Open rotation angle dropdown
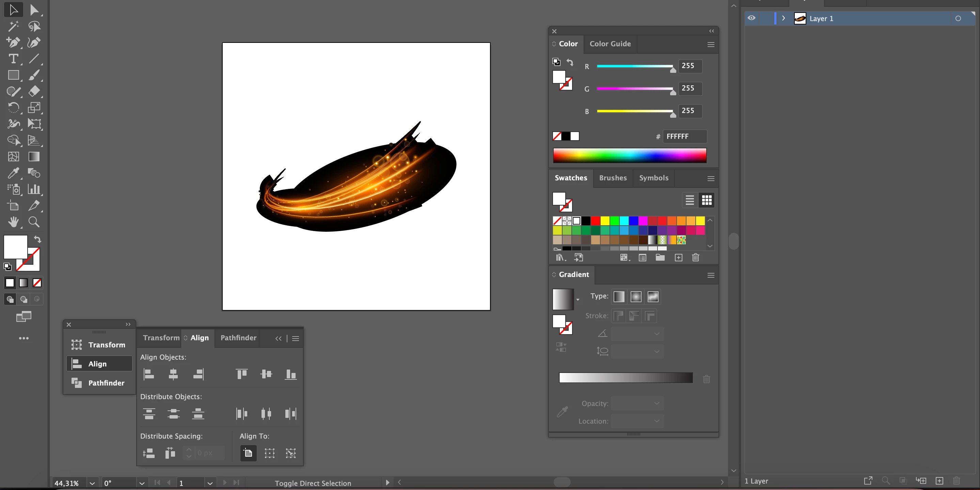This screenshot has width=980, height=490. coord(142,483)
